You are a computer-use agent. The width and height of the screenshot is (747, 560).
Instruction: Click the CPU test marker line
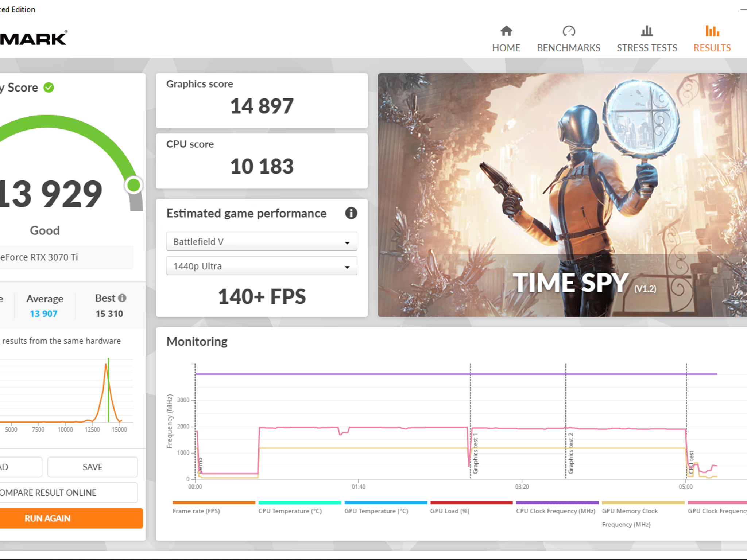click(686, 421)
